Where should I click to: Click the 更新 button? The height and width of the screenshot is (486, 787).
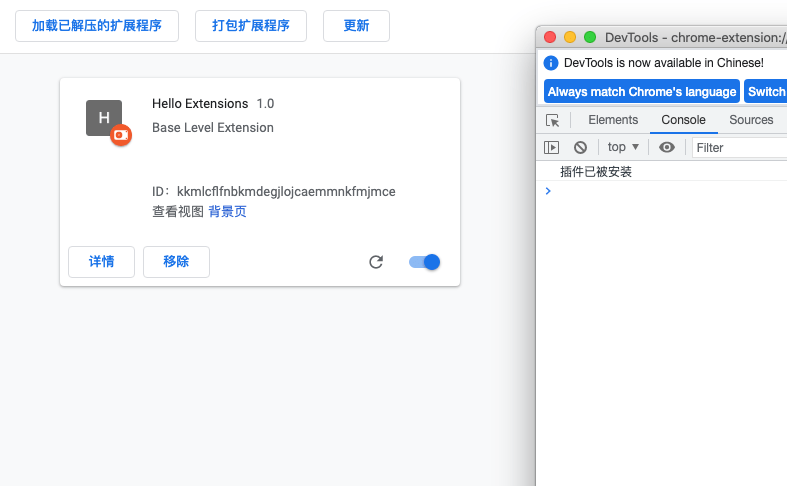coord(356,26)
